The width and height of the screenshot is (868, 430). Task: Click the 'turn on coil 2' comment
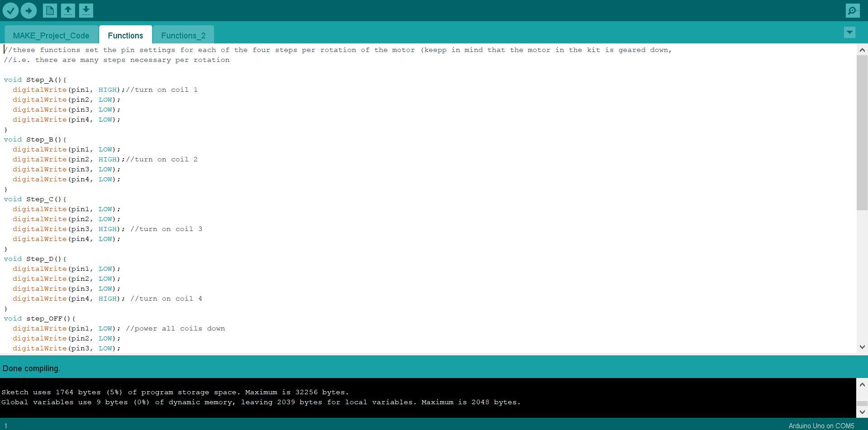tap(162, 160)
